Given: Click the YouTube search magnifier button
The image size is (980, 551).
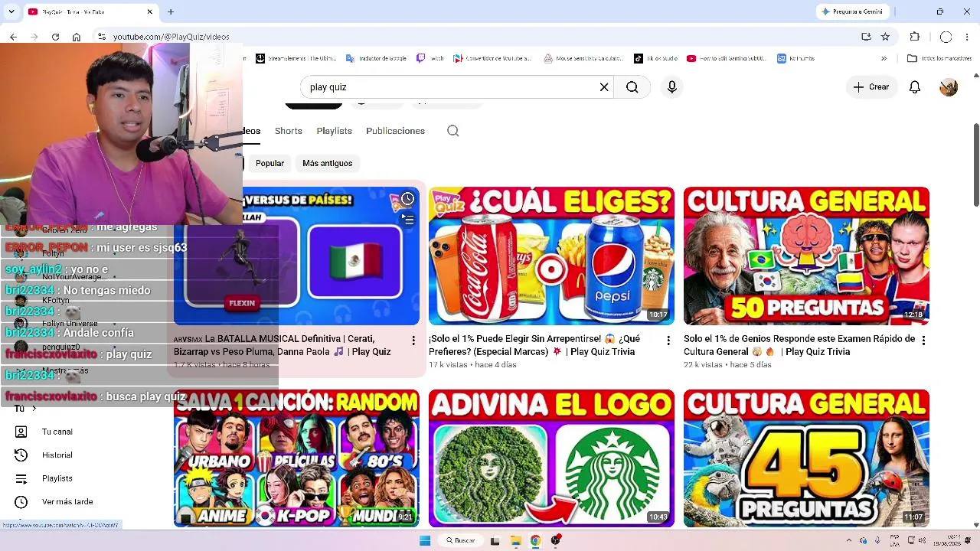Looking at the screenshot, I should [x=632, y=87].
